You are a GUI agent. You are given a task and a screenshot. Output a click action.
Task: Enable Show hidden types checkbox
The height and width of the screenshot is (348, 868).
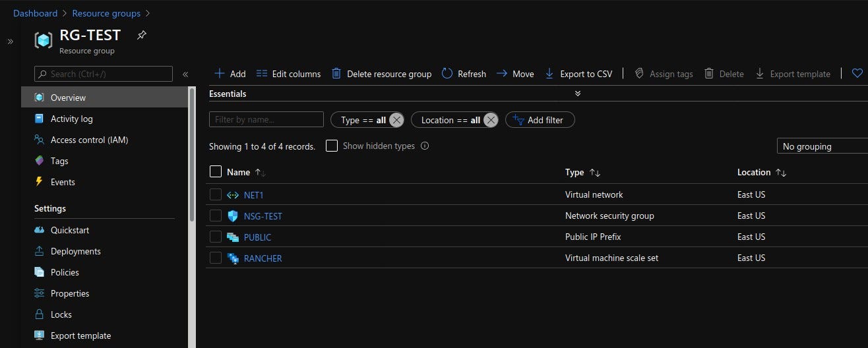tap(332, 146)
